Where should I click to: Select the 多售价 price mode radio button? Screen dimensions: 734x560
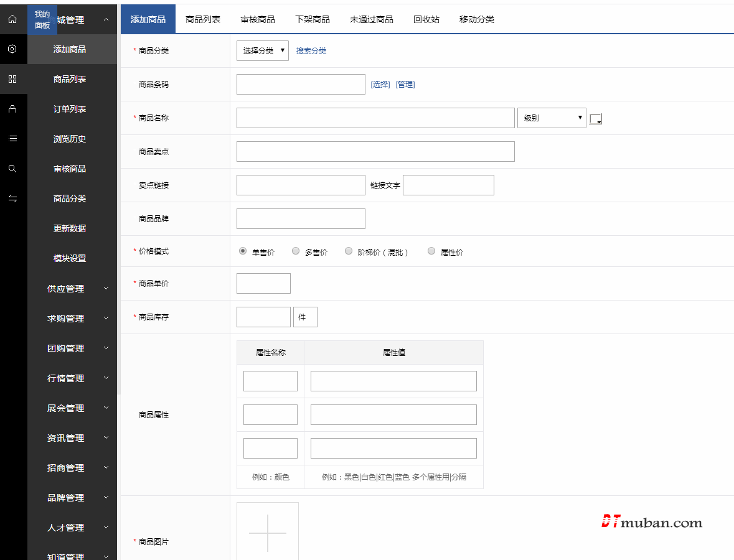pyautogui.click(x=296, y=251)
